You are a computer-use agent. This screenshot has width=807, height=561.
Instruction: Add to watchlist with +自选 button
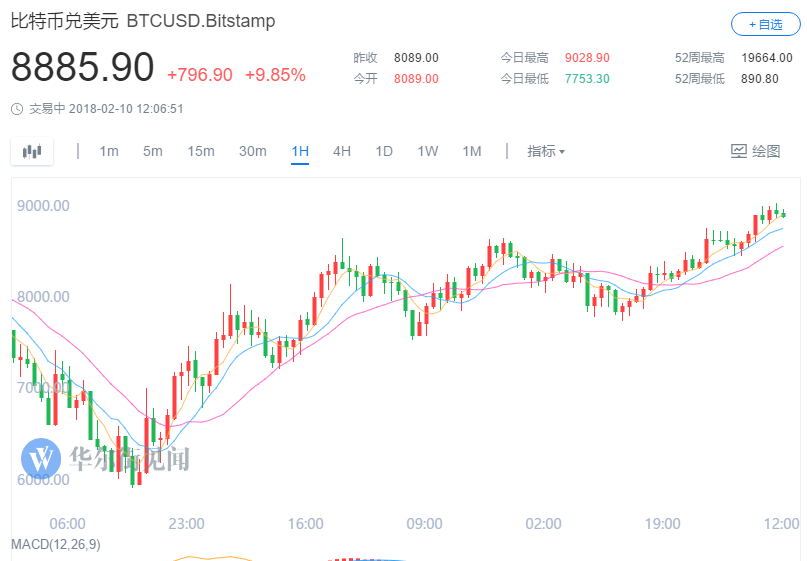[766, 24]
